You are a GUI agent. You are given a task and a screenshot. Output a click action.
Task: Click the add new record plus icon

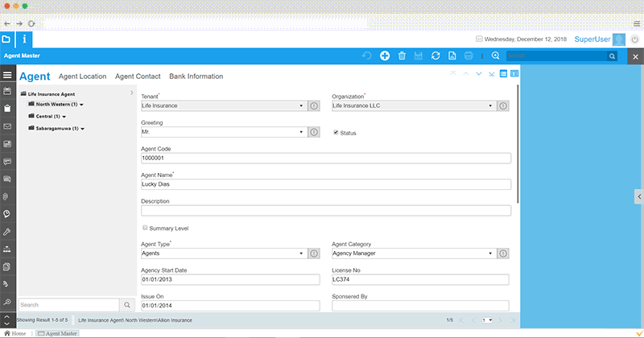point(385,56)
